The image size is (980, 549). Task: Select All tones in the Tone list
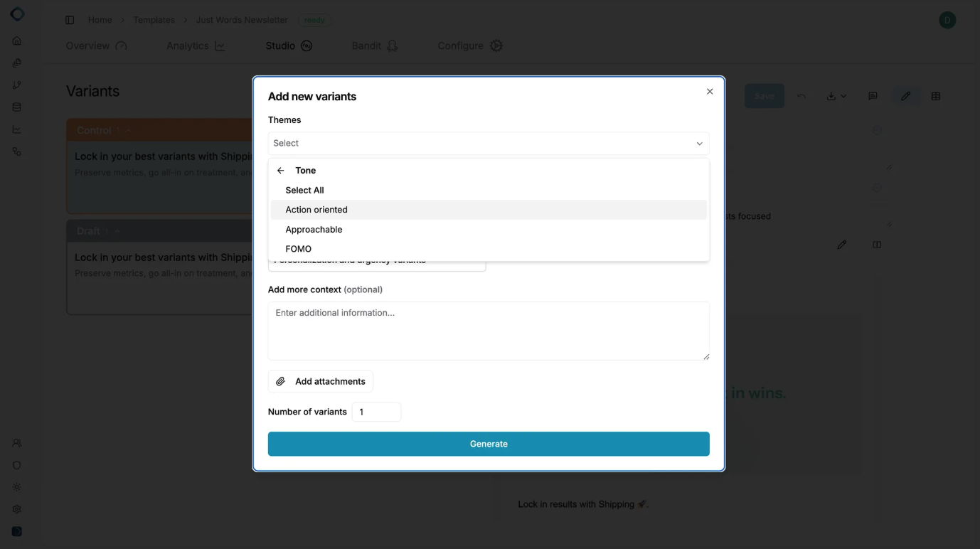304,190
